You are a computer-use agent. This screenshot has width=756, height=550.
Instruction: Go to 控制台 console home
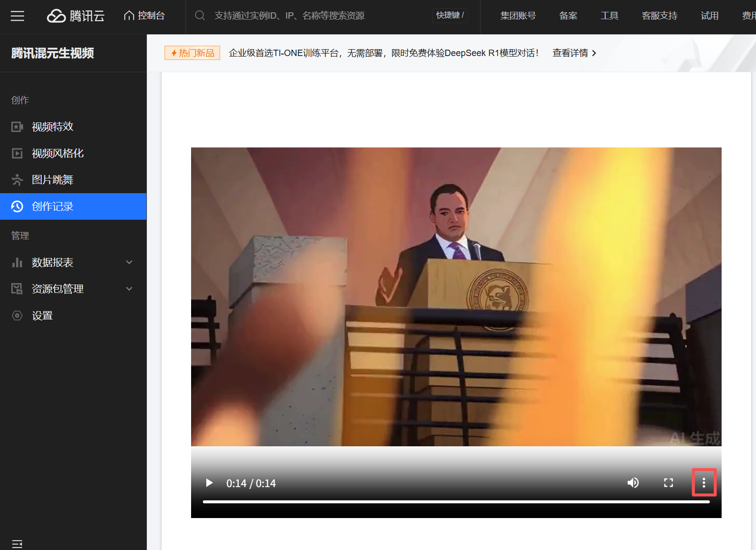pos(144,16)
